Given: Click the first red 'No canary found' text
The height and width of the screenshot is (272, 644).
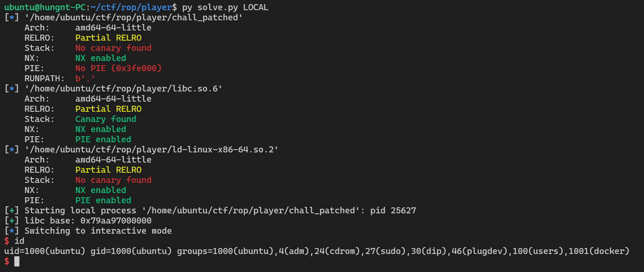Looking at the screenshot, I should (113, 48).
